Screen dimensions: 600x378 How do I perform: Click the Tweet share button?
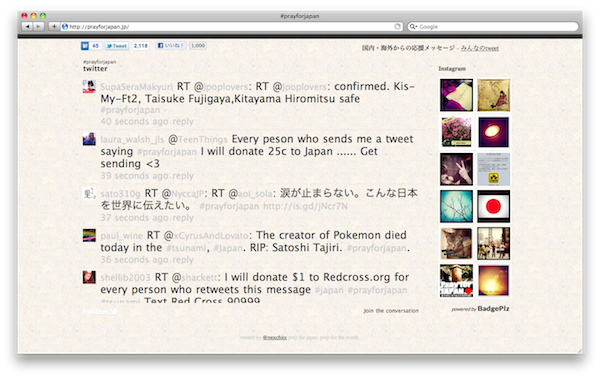tap(116, 46)
